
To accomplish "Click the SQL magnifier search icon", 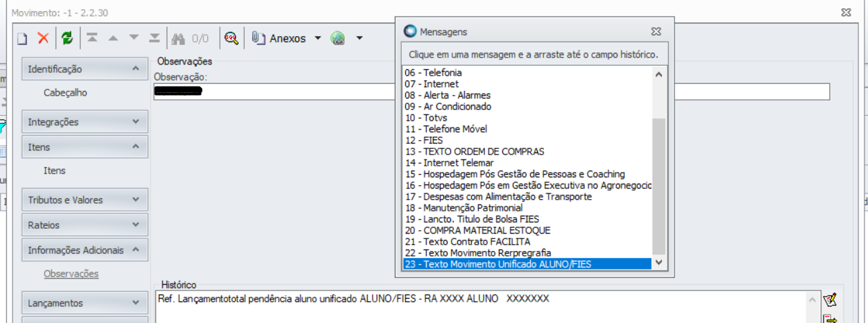I will click(x=231, y=39).
